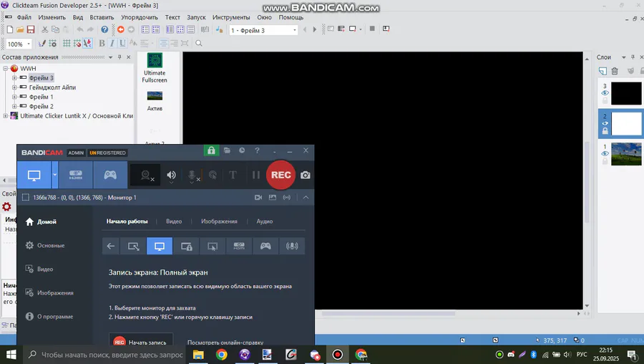Take a screenshot with Bandicam camera icon

point(305,176)
